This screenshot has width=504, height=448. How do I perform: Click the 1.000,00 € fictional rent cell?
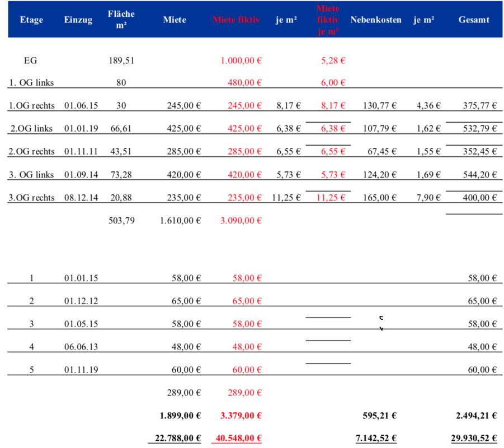point(241,60)
